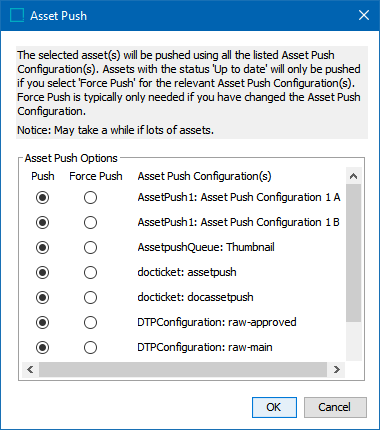Screen dimensions: 380x430
Task: Enable Force Push for DTPConfiguration: raw-main
Action: (x=90, y=348)
